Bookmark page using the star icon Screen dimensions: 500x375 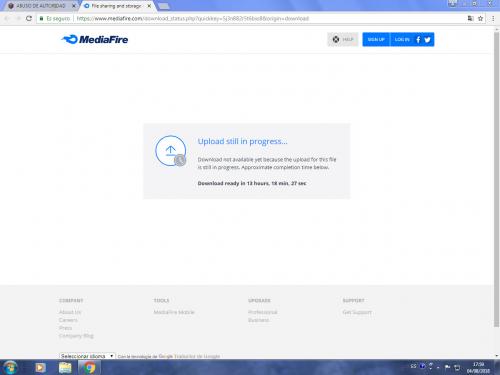tap(480, 18)
